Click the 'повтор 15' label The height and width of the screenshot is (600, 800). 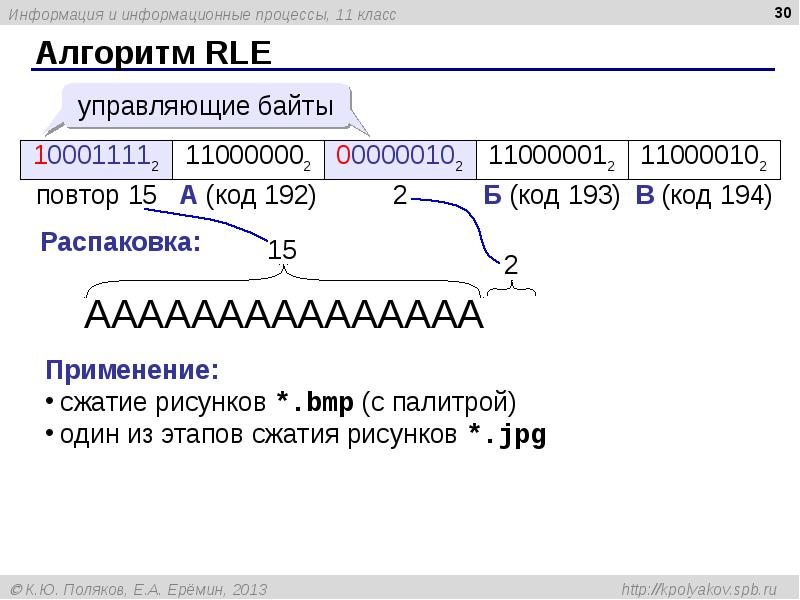(x=96, y=195)
